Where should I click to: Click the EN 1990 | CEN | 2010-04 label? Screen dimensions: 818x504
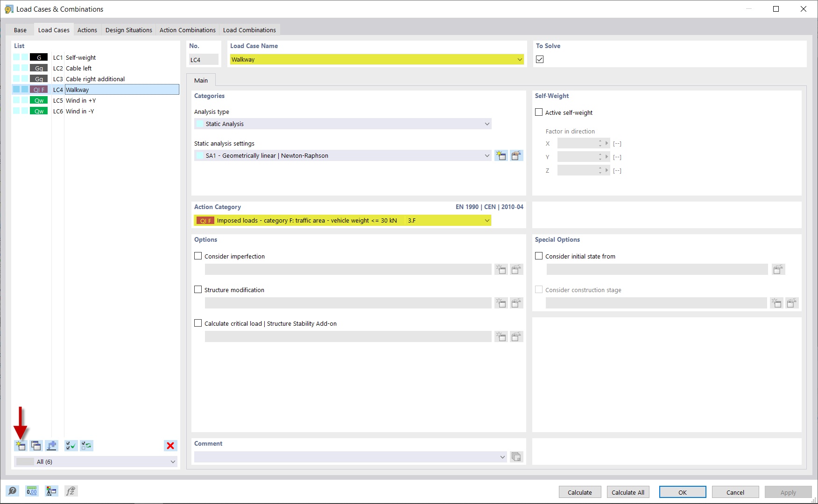point(489,207)
